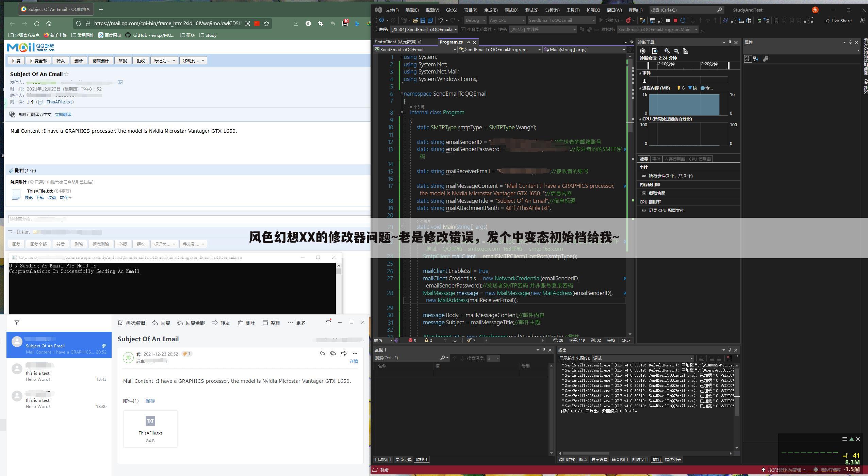Click the Firefox reload button

pos(37,23)
